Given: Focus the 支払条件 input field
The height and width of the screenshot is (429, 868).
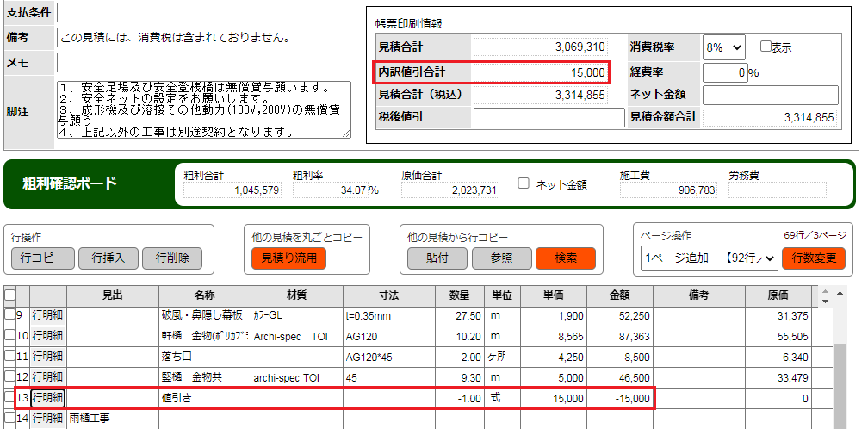Looking at the screenshot, I should click(x=207, y=13).
